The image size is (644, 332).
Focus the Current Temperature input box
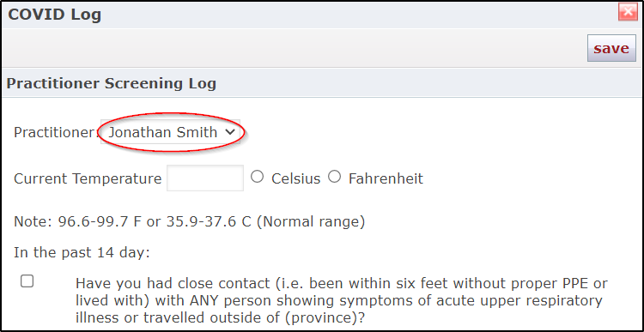click(205, 178)
